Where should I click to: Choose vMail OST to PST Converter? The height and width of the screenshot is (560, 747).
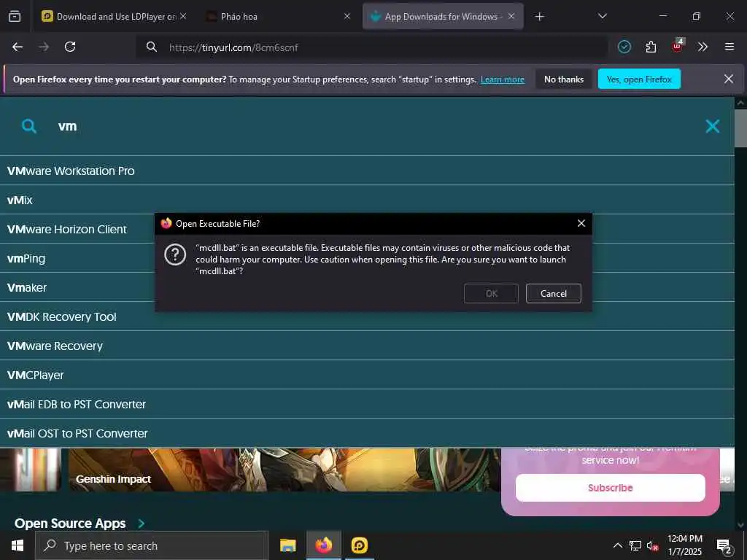[367, 433]
